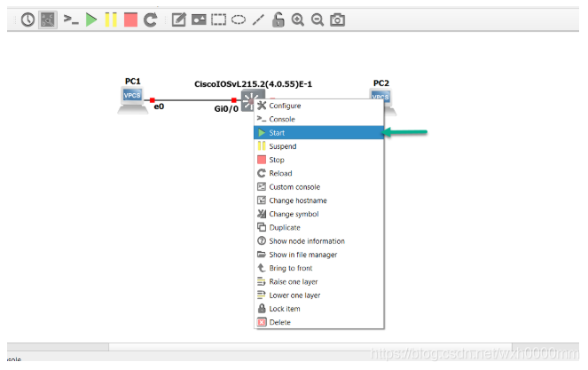Toggle show/hide interface labels button
This screenshot has width=588, height=370.
[48, 20]
